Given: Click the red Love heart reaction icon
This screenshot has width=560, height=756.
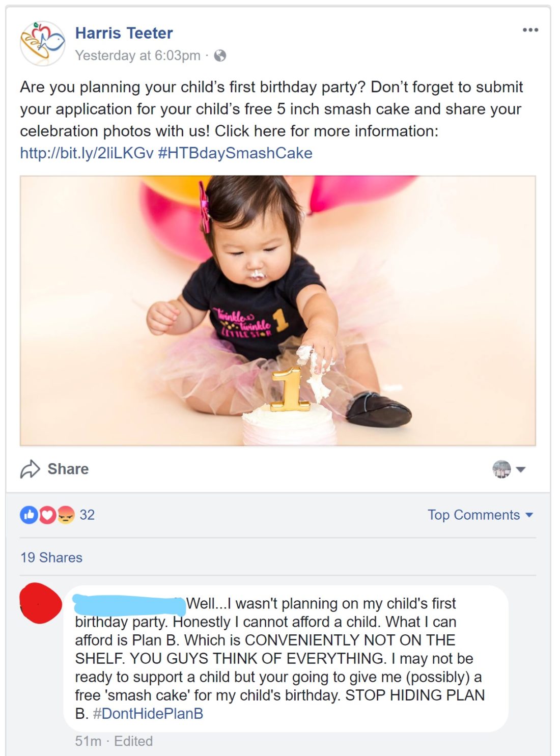Looking at the screenshot, I should tap(47, 515).
